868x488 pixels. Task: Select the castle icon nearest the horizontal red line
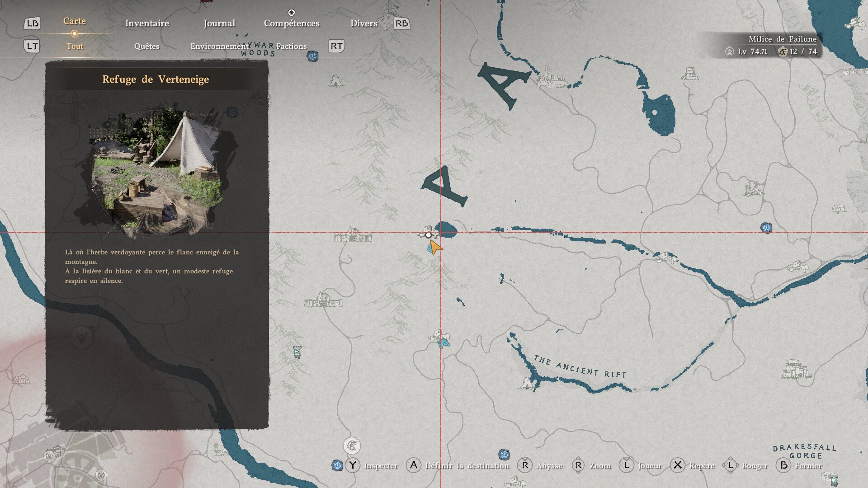tap(353, 235)
